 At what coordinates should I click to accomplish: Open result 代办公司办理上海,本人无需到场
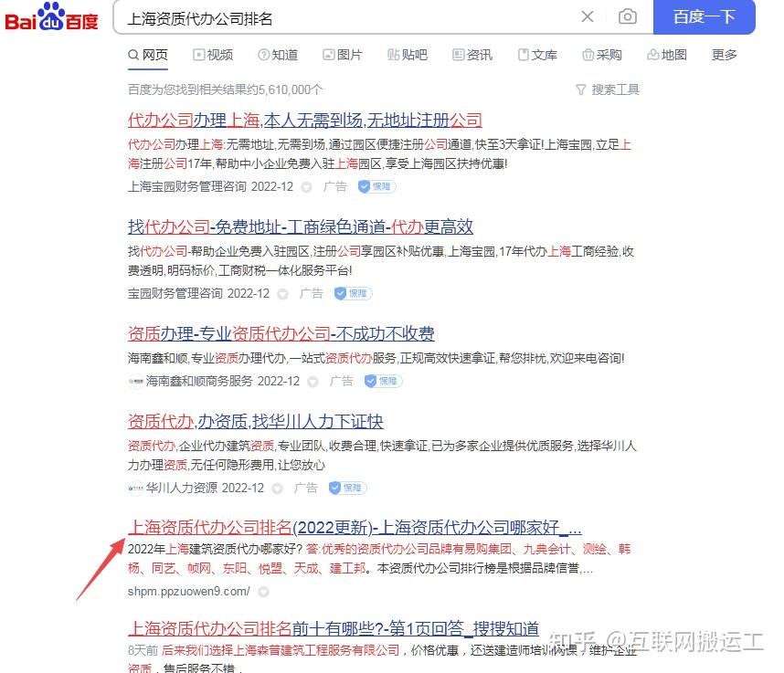pyautogui.click(x=305, y=121)
